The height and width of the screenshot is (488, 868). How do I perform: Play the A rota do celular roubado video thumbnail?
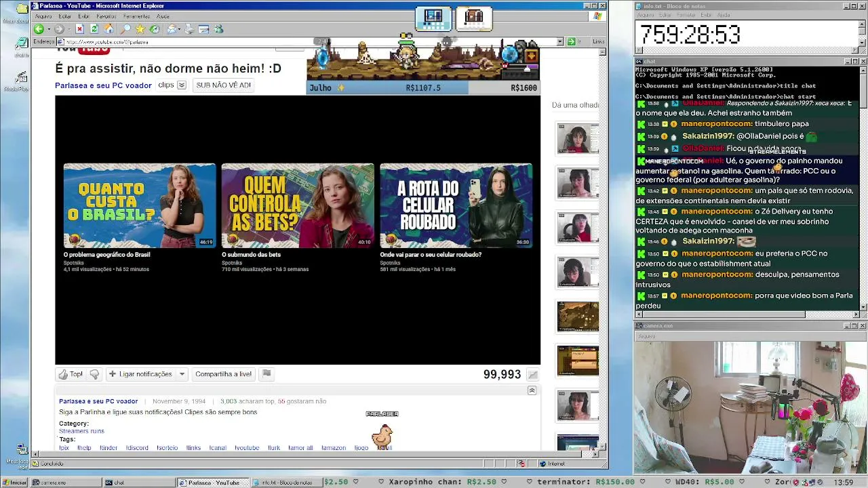pyautogui.click(x=456, y=205)
